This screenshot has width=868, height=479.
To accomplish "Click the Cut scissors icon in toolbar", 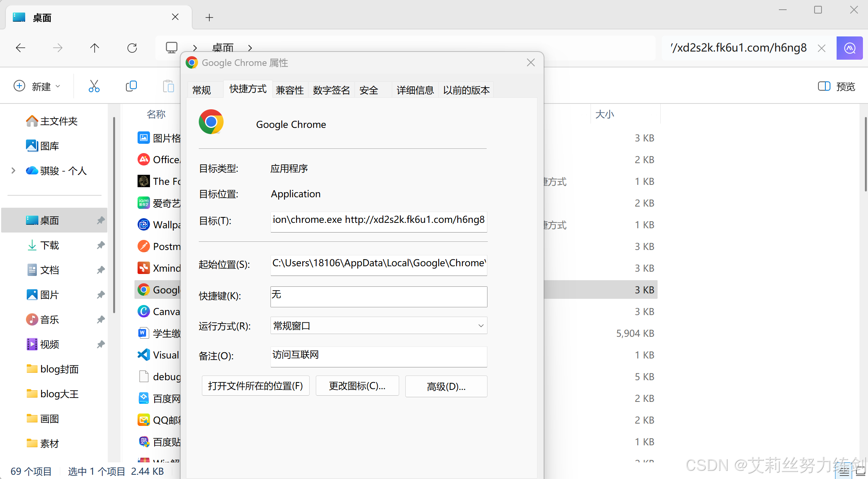I will pyautogui.click(x=94, y=86).
